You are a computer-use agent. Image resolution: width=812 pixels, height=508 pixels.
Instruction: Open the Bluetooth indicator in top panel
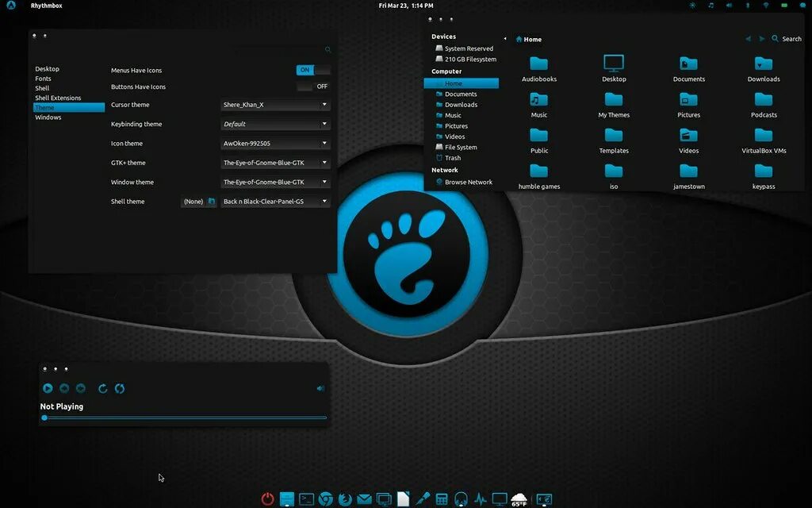pyautogui.click(x=747, y=6)
